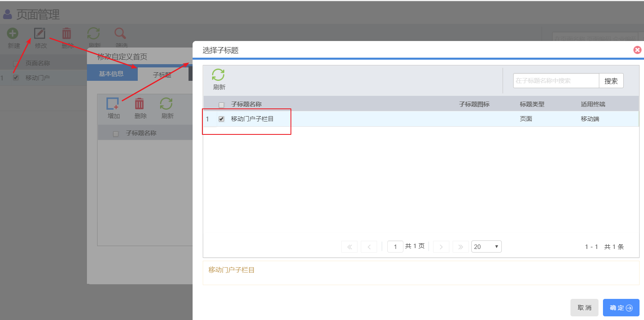Uncheck the 移动门户子栏目 row checkbox
The height and width of the screenshot is (320, 644).
tap(221, 119)
